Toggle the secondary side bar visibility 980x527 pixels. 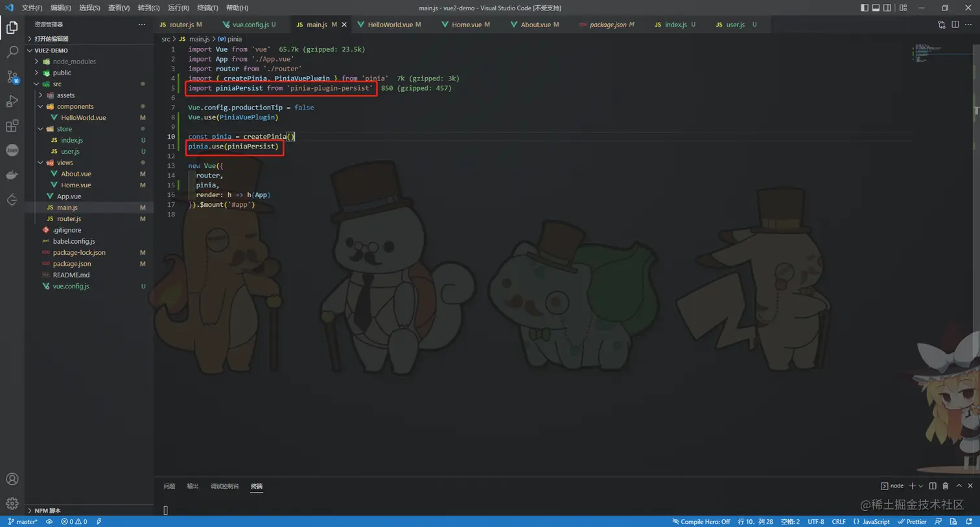coord(887,8)
